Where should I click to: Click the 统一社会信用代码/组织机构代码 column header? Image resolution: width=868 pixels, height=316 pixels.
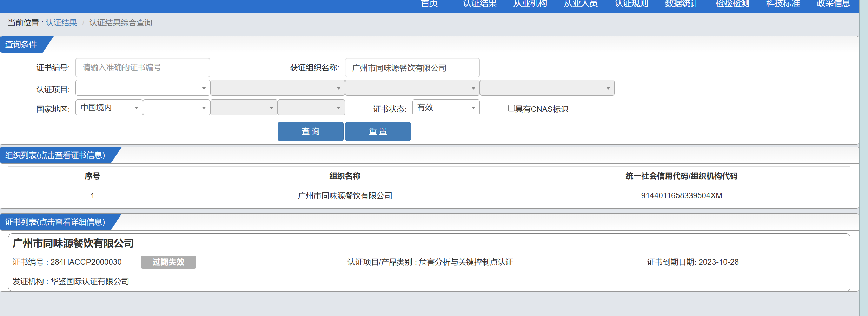coord(682,176)
